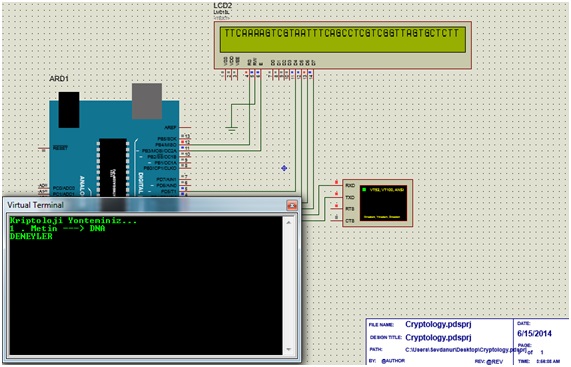
Task: Click the RESET pin on the Arduino
Action: pos(60,148)
